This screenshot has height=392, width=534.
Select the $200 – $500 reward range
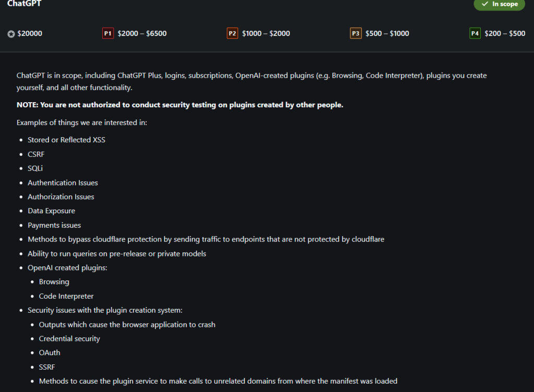(x=505, y=33)
